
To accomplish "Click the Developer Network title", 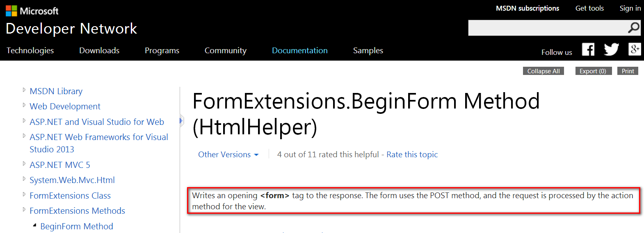I will point(71,29).
